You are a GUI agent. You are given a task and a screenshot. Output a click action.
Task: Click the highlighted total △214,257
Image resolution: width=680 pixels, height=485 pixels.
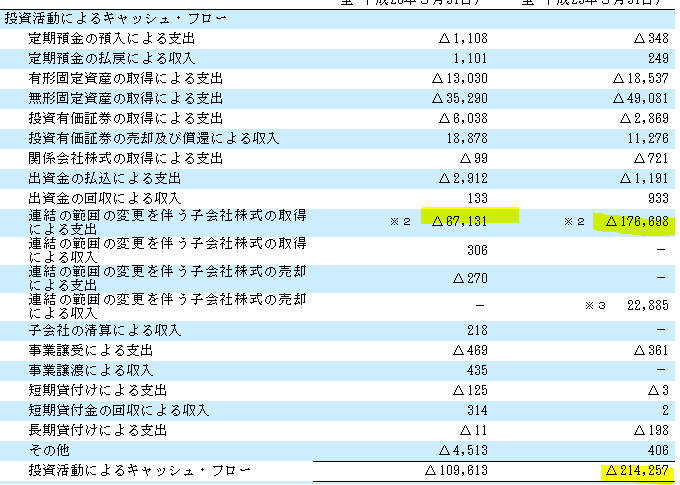pyautogui.click(x=637, y=470)
